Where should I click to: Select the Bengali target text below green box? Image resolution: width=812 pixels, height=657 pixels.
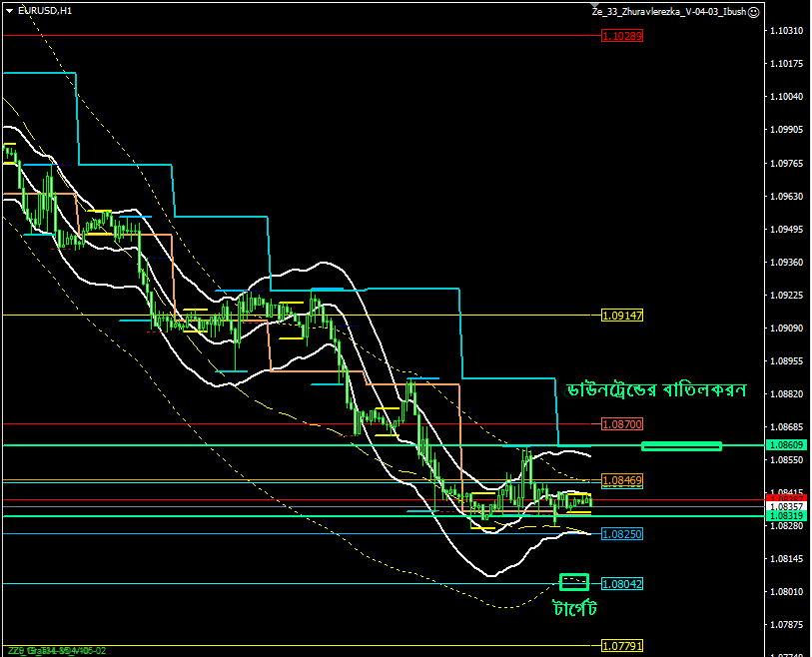[574, 606]
